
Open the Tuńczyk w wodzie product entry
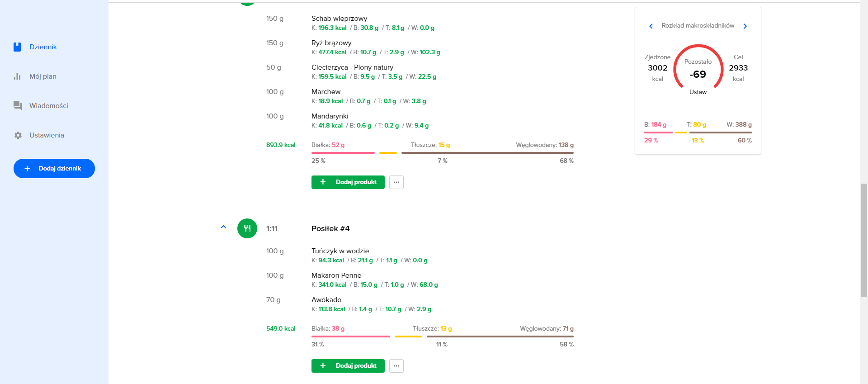340,251
